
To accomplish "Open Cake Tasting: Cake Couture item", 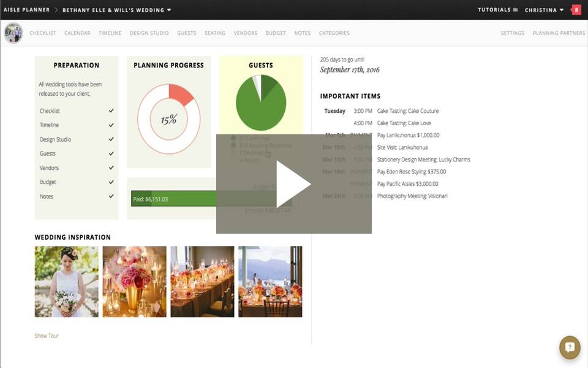I will point(408,111).
